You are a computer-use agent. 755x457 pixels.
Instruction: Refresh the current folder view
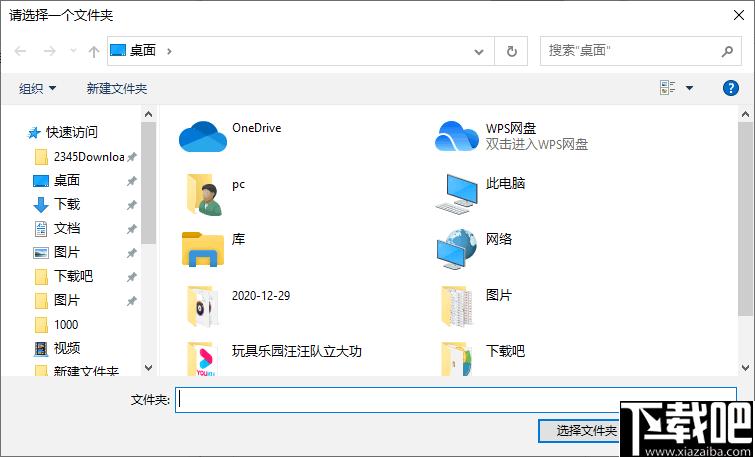[511, 51]
